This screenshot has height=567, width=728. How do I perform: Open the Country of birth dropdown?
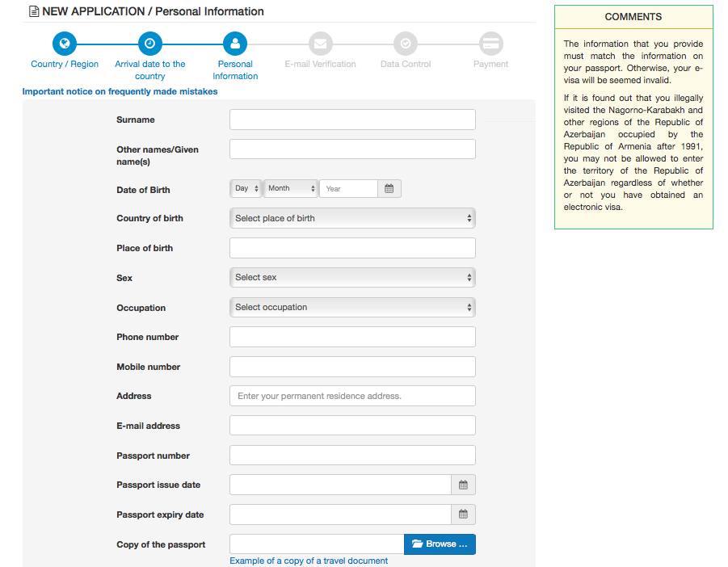tap(352, 218)
